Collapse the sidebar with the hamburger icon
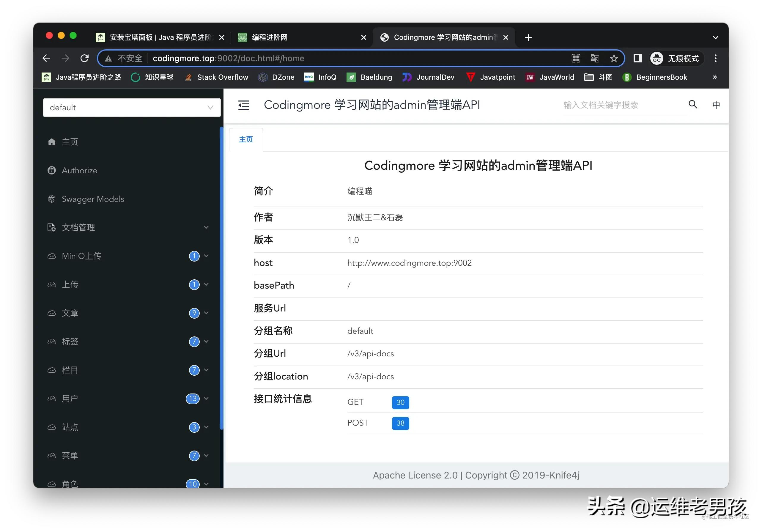The image size is (762, 532). pos(243,105)
